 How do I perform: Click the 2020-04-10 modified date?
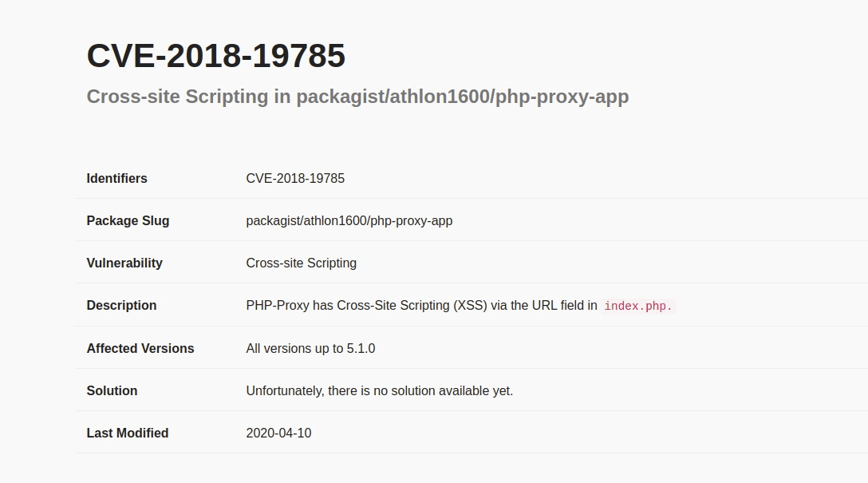coord(278,433)
